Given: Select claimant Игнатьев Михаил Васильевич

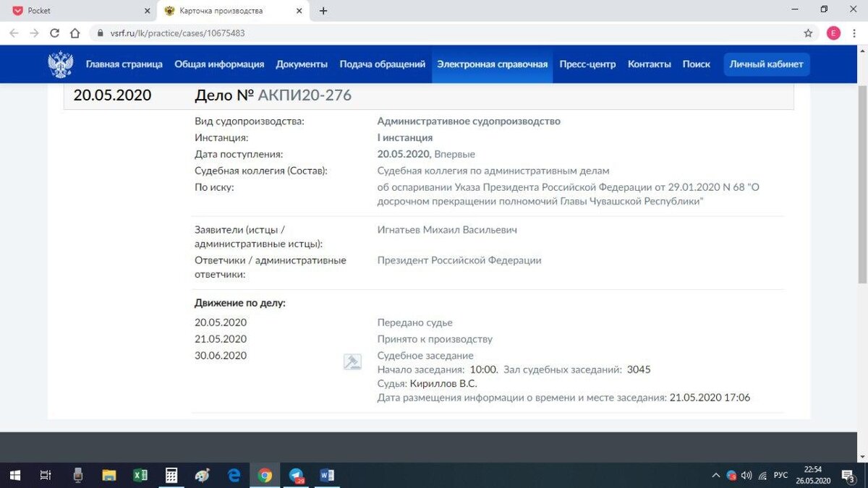Looking at the screenshot, I should coord(447,230).
